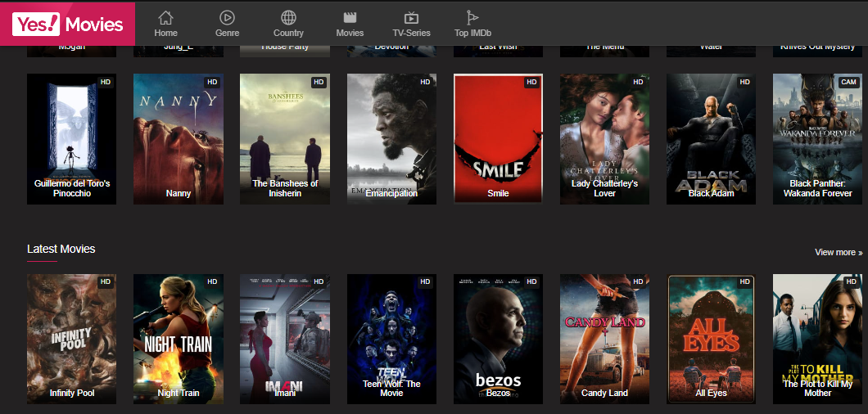The width and height of the screenshot is (868, 414).
Task: Click the Country globe icon
Action: [288, 18]
